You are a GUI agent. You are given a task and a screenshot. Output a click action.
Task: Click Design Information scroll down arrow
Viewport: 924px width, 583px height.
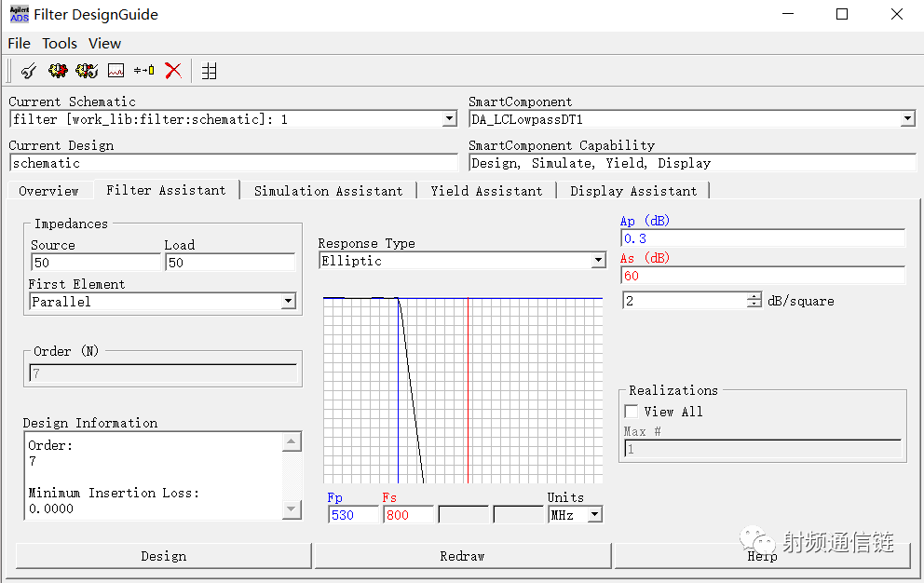[292, 508]
